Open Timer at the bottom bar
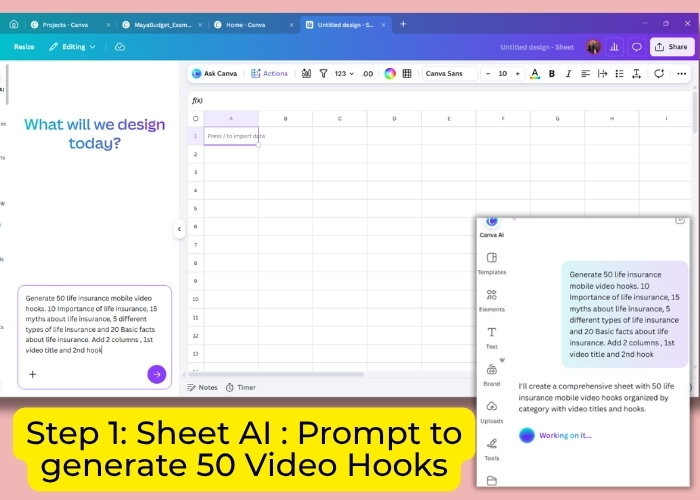The height and width of the screenshot is (500, 700). (x=241, y=388)
